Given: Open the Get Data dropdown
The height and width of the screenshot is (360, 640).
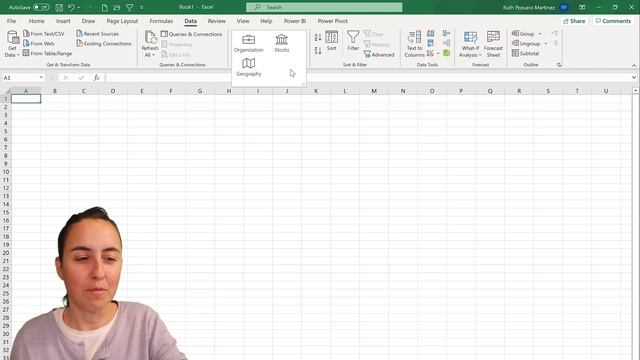Looking at the screenshot, I should (12, 44).
